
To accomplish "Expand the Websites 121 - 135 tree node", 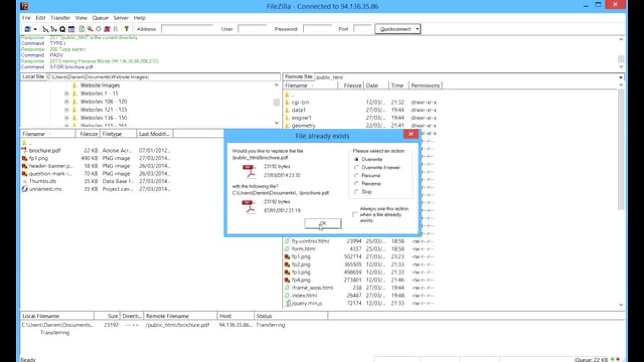I will [x=66, y=110].
